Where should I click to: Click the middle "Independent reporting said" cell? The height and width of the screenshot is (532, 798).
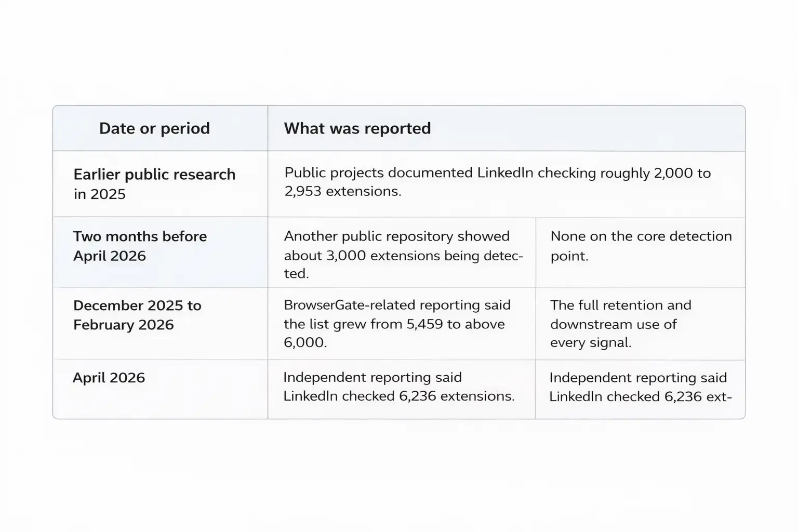(398, 387)
